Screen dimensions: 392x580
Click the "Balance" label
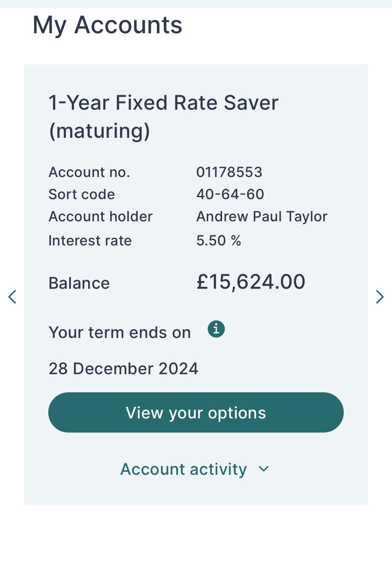point(79,283)
